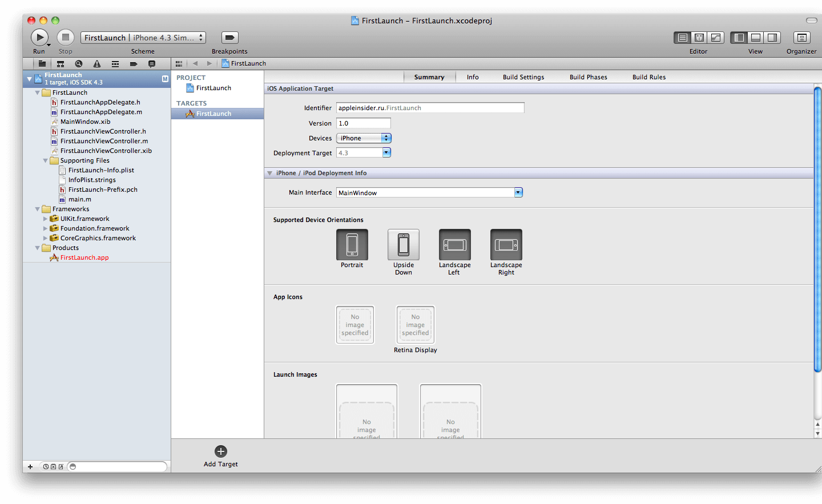Expand CoreGraphics.framework
The image size is (822, 504).
tap(46, 238)
